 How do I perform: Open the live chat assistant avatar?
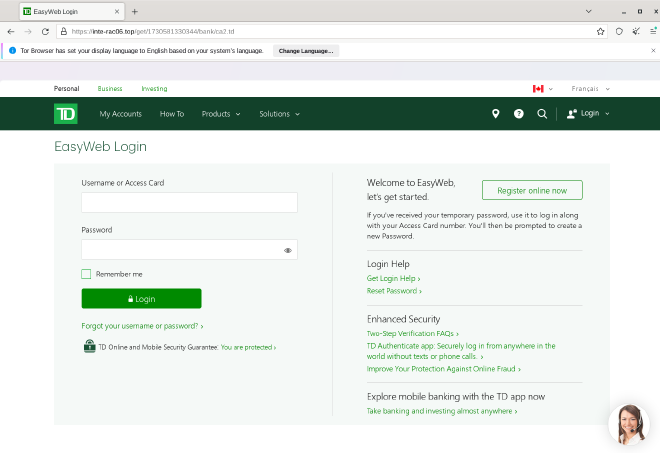(628, 424)
